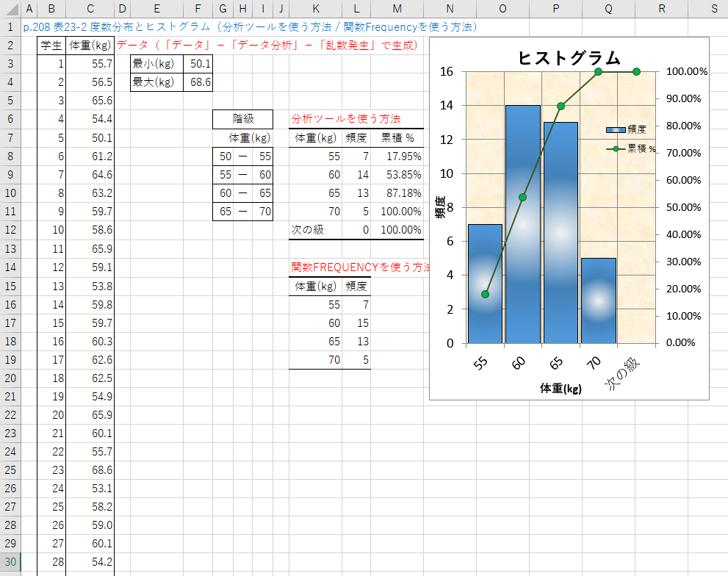Select column header C

[90, 8]
